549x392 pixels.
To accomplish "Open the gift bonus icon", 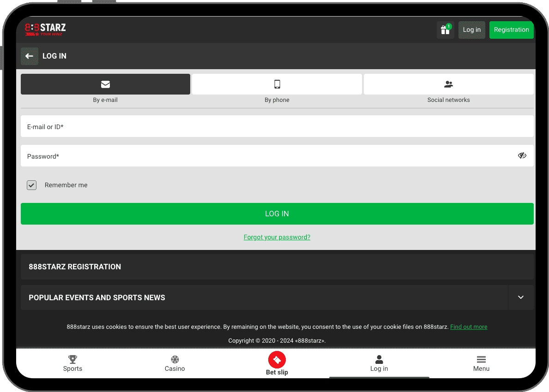I will click(445, 30).
